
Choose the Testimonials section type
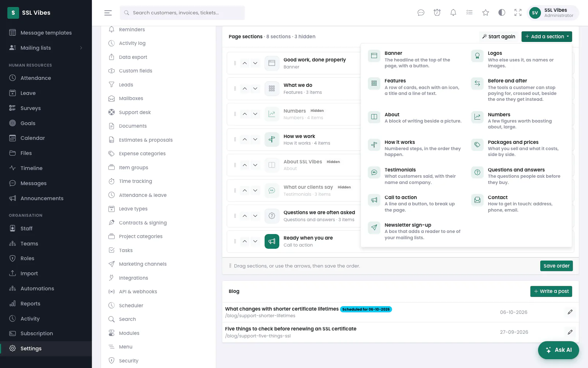point(415,176)
